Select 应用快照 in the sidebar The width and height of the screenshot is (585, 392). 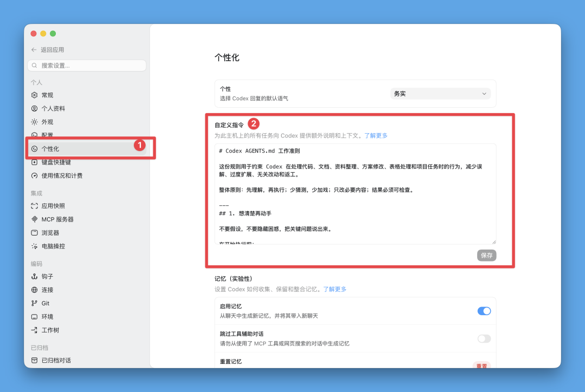pos(87,206)
